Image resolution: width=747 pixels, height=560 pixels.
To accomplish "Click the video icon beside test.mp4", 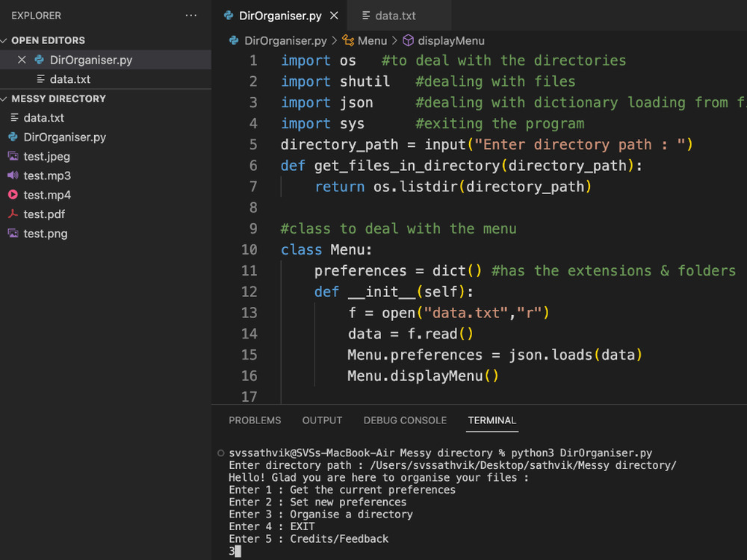I will pos(13,195).
